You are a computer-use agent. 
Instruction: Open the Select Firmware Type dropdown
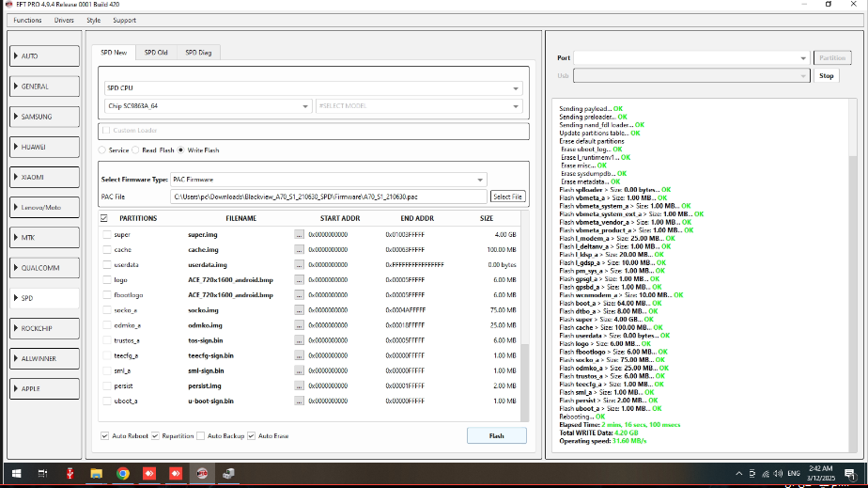tap(328, 180)
